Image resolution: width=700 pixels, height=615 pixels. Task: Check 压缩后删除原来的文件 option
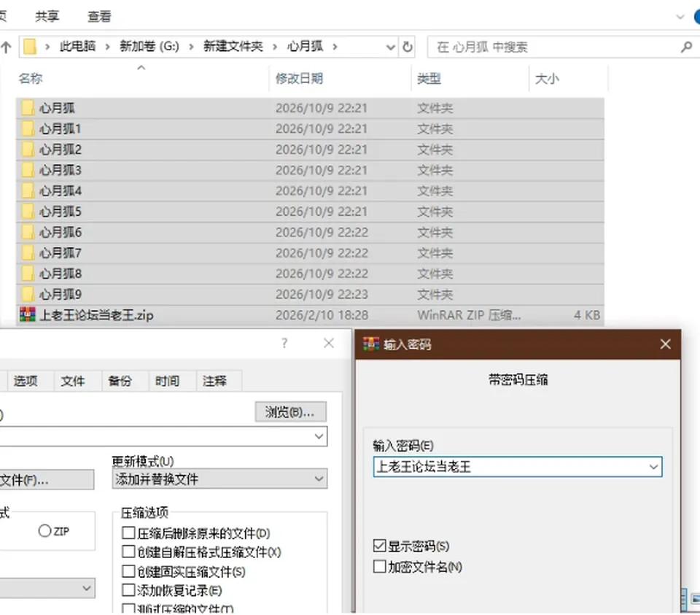tap(128, 533)
